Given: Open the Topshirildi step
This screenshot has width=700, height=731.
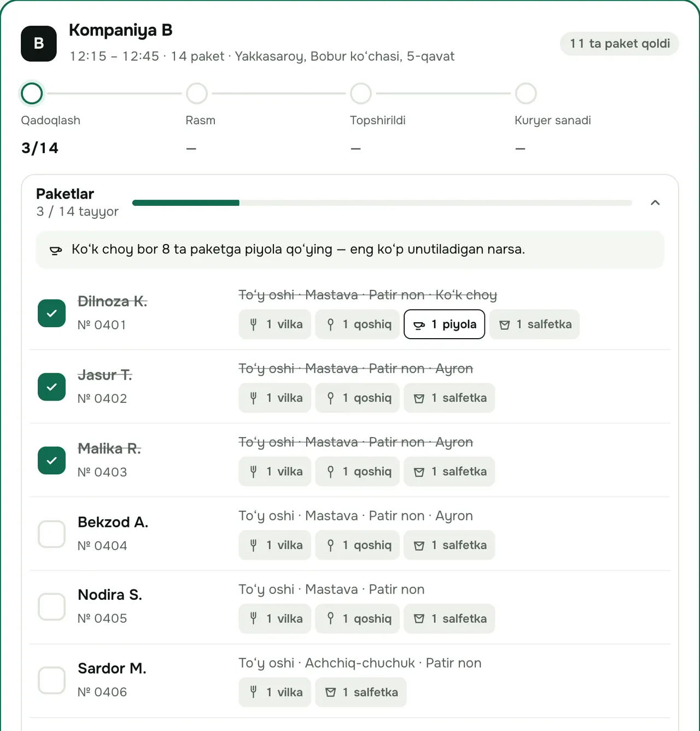Looking at the screenshot, I should (361, 94).
